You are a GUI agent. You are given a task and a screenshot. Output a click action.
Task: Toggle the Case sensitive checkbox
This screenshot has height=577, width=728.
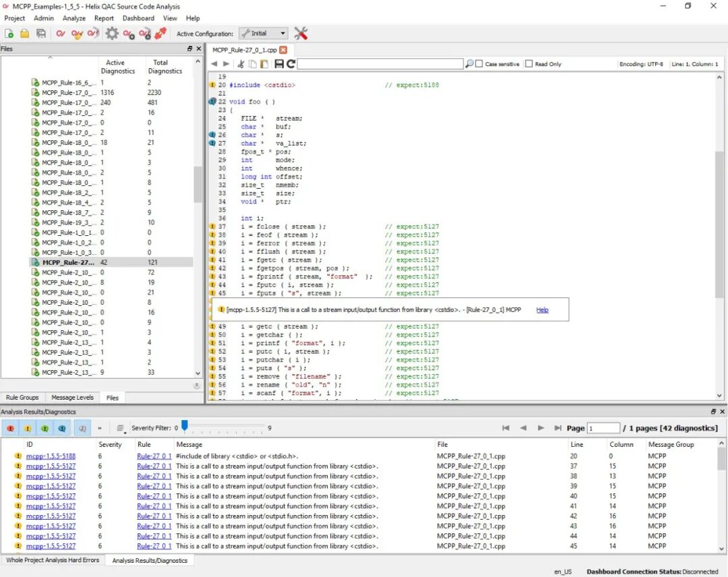[x=479, y=63]
